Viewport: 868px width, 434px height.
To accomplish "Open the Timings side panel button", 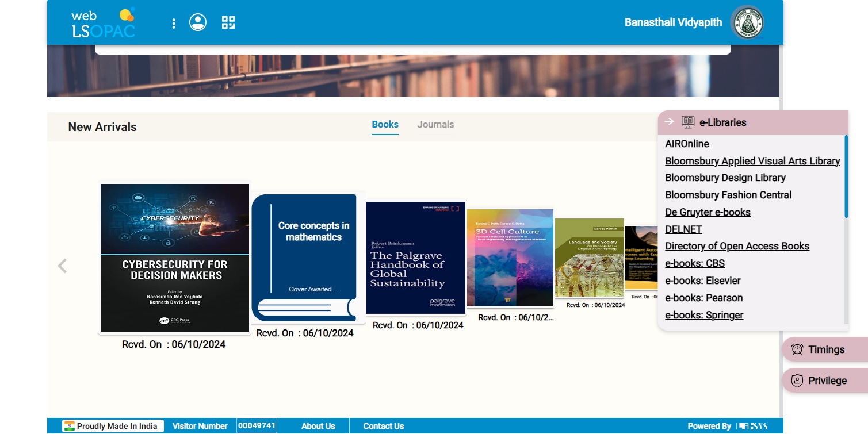I will coord(825,349).
